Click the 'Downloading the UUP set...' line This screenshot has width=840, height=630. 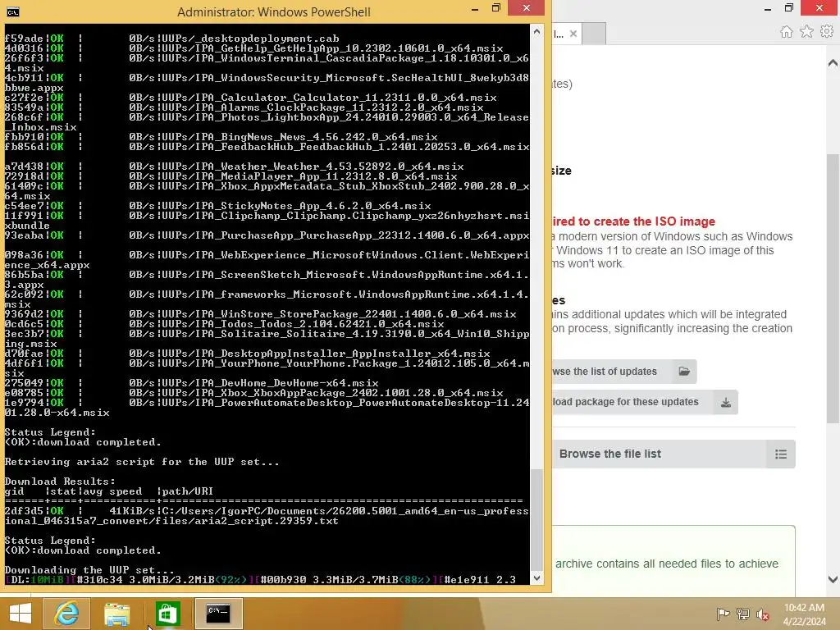(x=89, y=570)
